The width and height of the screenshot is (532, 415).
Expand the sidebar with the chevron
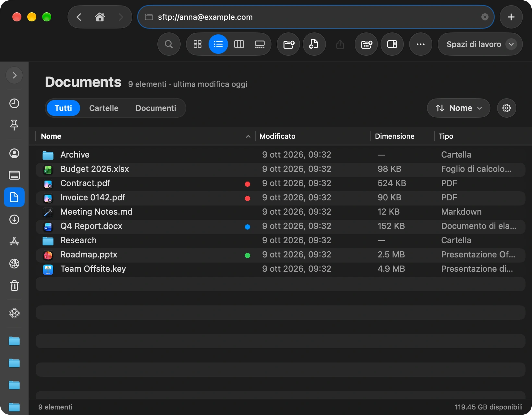point(14,75)
